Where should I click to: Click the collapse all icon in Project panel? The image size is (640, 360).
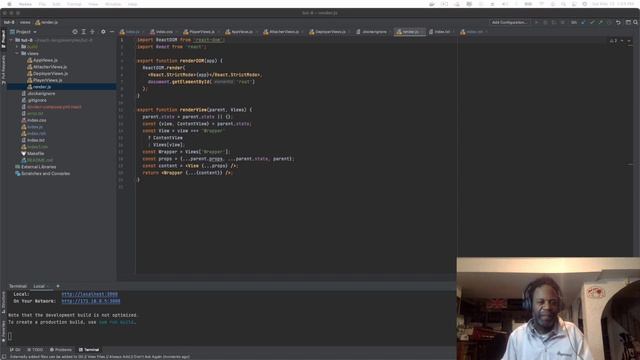click(x=92, y=32)
